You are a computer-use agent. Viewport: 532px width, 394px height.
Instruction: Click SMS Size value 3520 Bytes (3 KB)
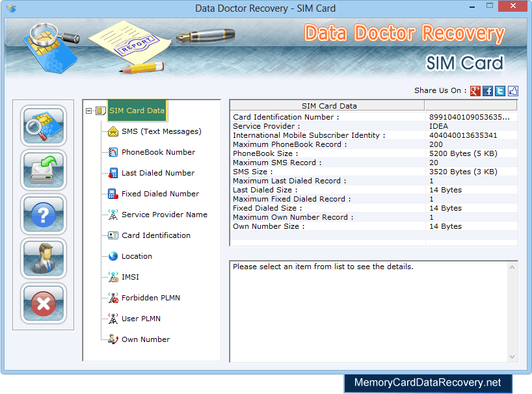(x=463, y=172)
